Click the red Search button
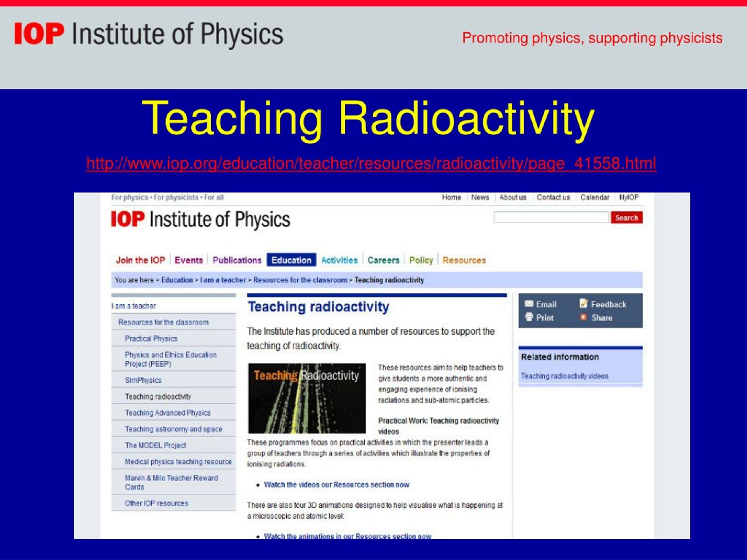Screen dimensions: 747x560 [x=626, y=218]
